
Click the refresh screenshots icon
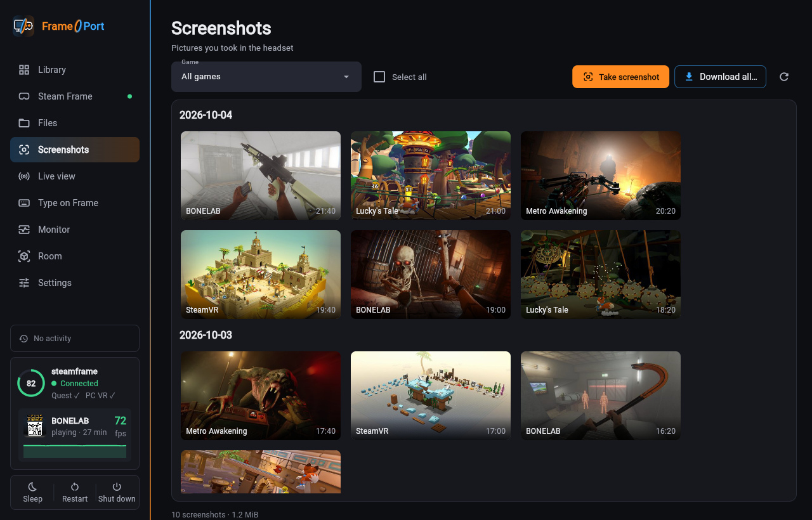(x=784, y=77)
